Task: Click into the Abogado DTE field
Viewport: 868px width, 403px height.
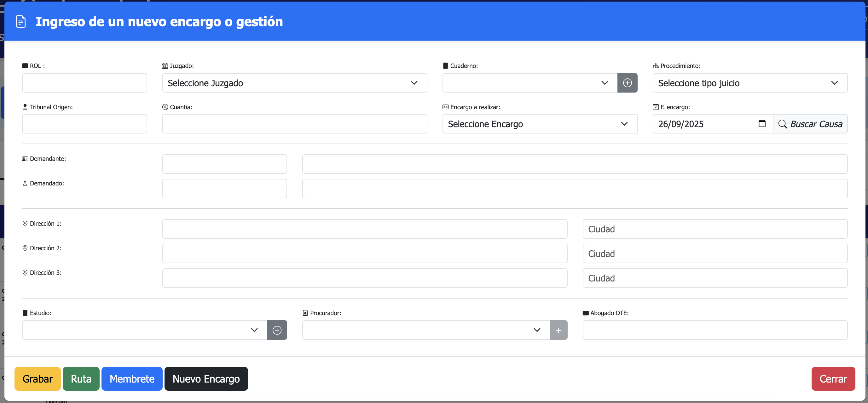Action: [715, 330]
